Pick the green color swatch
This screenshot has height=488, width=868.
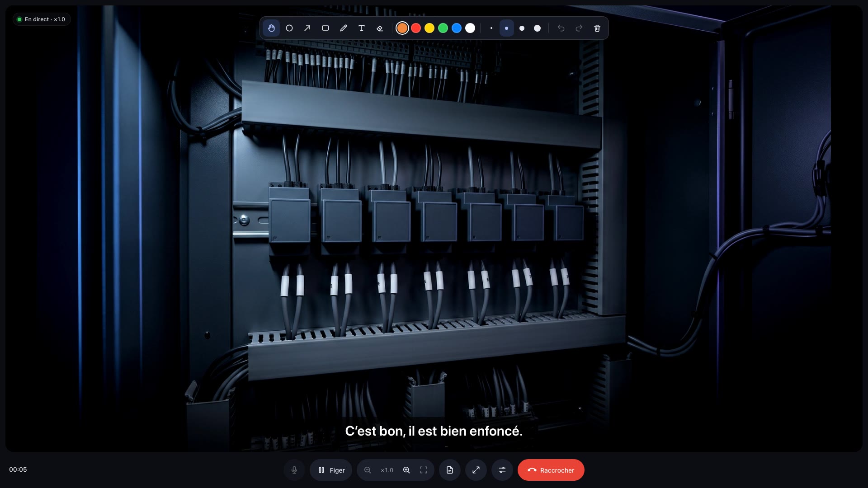click(443, 28)
